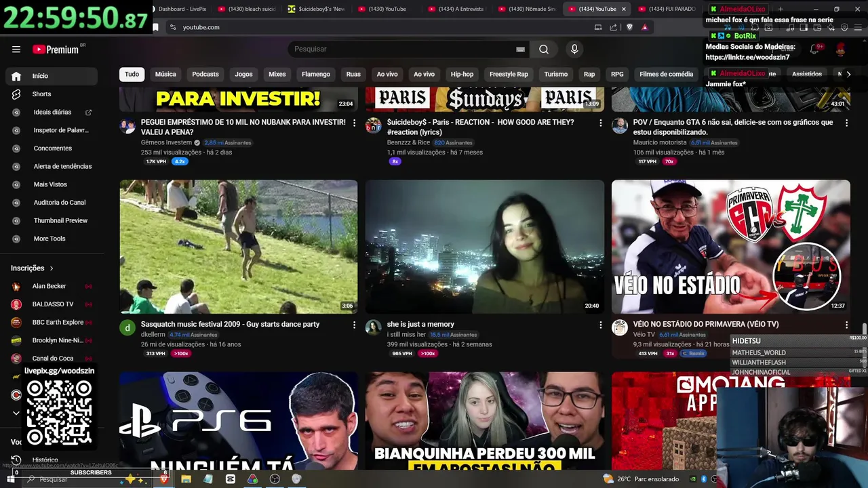The width and height of the screenshot is (868, 488).
Task: Open More Tools in the sidebar
Action: pos(52,239)
